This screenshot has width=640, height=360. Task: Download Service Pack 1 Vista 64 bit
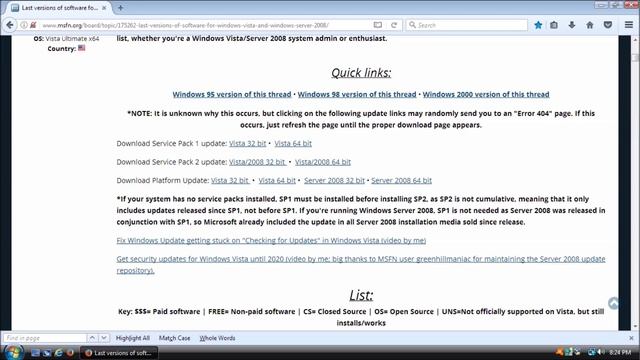pyautogui.click(x=293, y=143)
